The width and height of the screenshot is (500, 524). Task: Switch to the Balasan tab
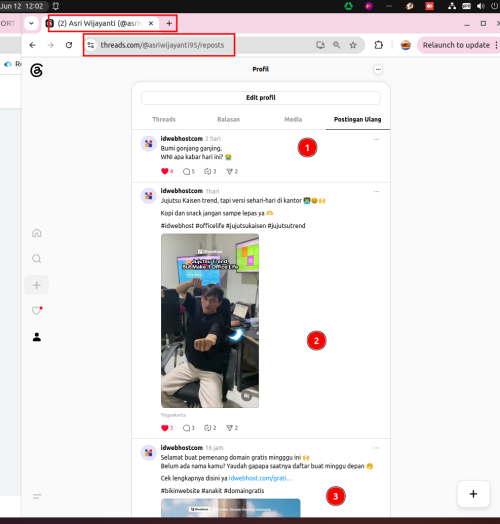pyautogui.click(x=228, y=119)
